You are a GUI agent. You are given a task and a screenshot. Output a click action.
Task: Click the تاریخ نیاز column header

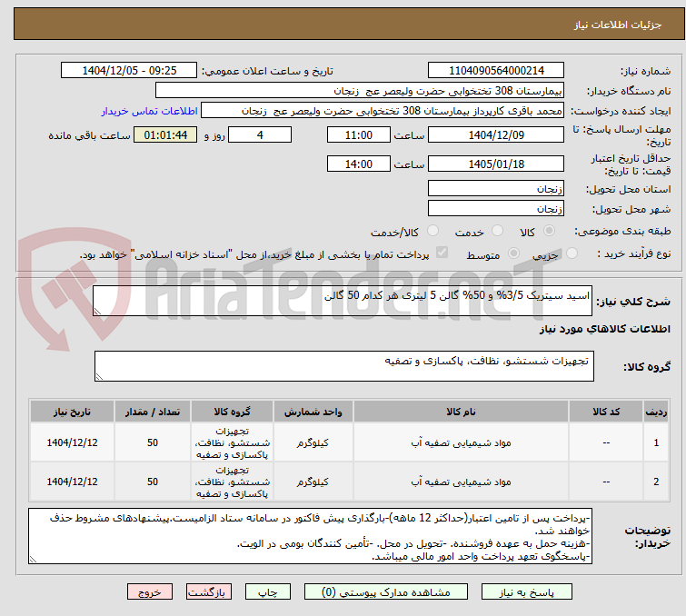[x=72, y=412]
